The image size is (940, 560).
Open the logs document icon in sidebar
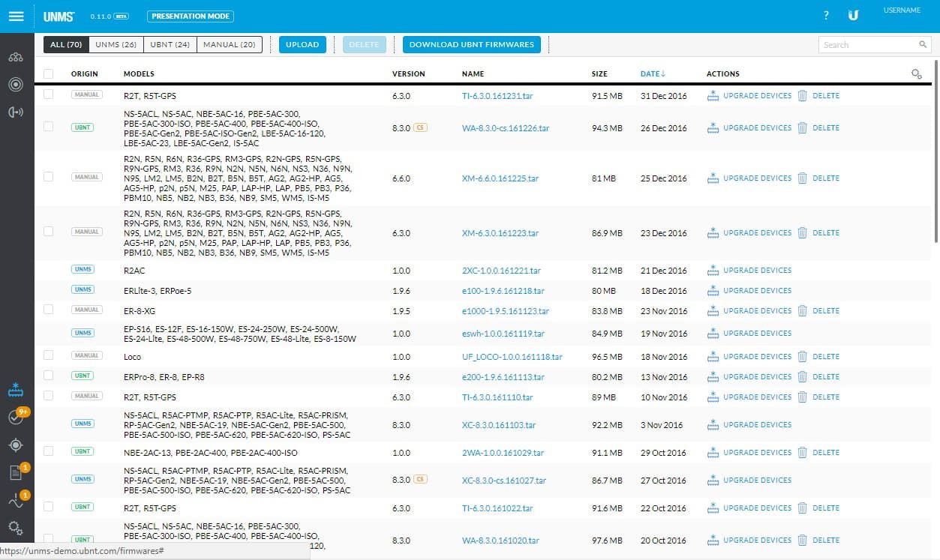16,472
